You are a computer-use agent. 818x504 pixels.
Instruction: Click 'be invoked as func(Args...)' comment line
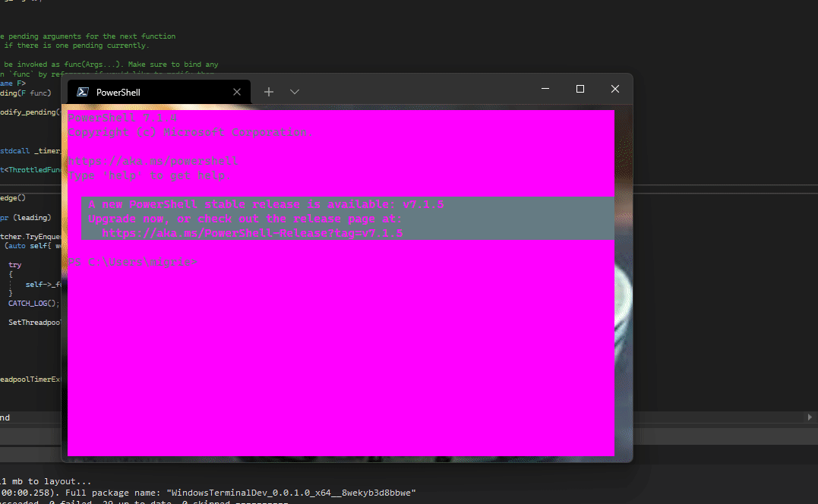click(111, 64)
